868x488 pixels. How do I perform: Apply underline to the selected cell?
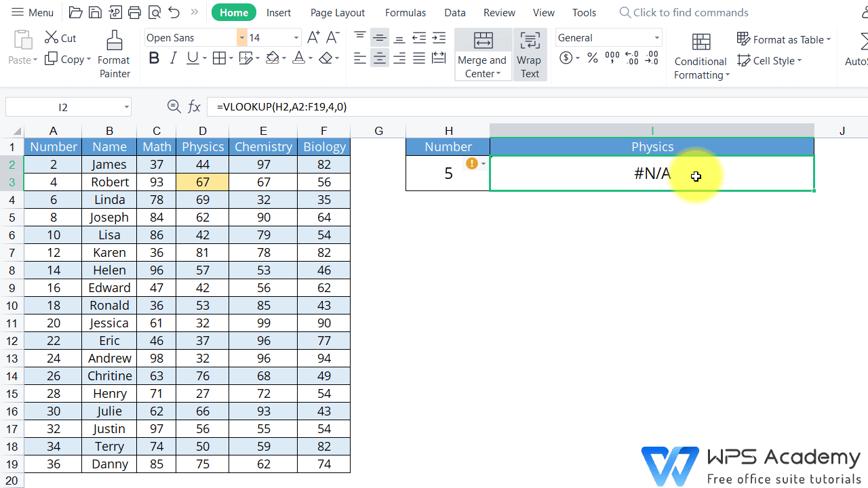point(193,58)
